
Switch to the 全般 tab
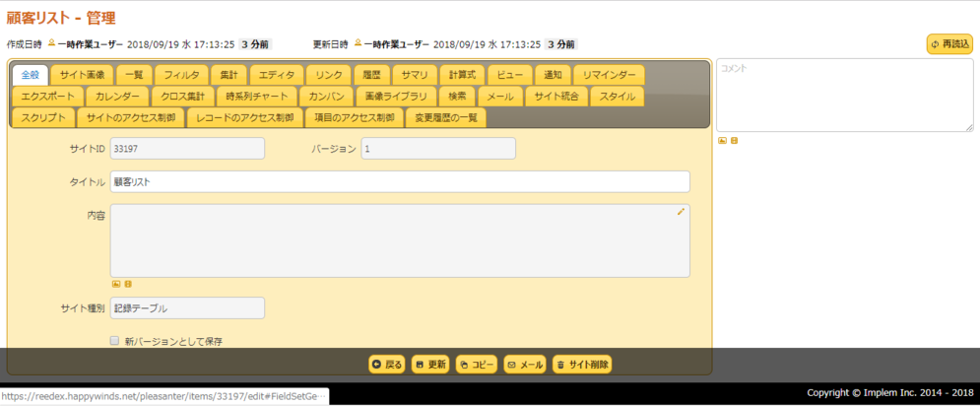(31, 75)
